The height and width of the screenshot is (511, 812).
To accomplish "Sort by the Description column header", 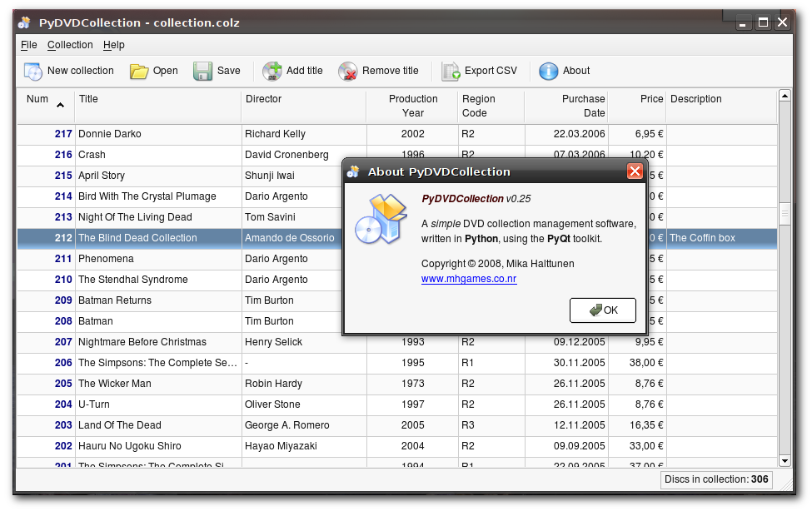I will coord(722,106).
